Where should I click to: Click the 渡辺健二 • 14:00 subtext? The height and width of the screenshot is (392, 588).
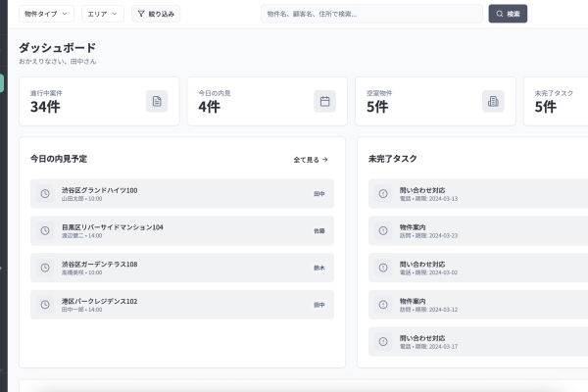click(81, 236)
